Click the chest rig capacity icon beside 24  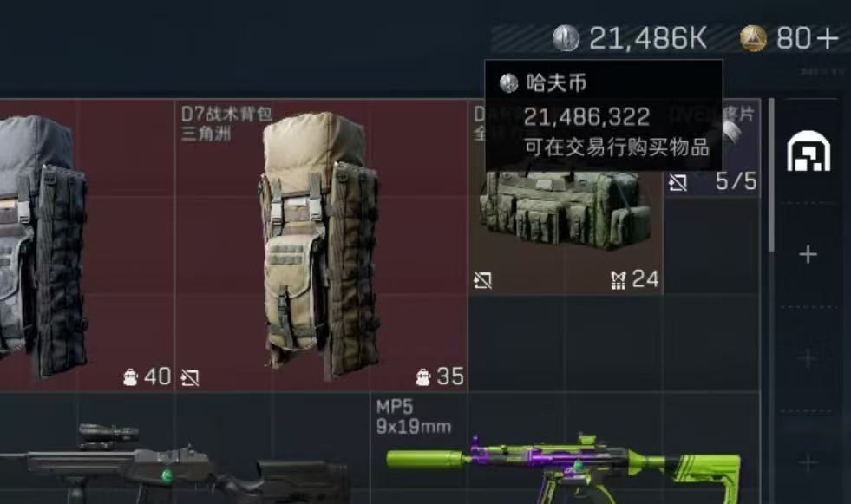click(618, 280)
